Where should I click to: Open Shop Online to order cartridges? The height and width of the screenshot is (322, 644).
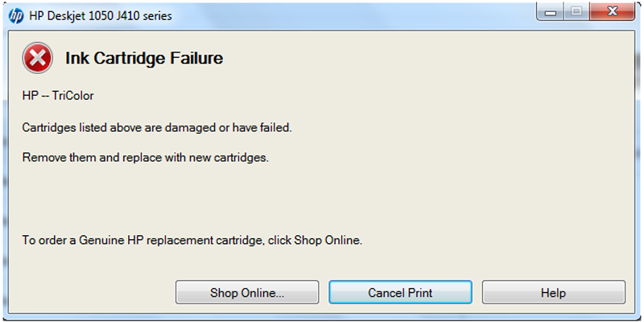click(247, 293)
